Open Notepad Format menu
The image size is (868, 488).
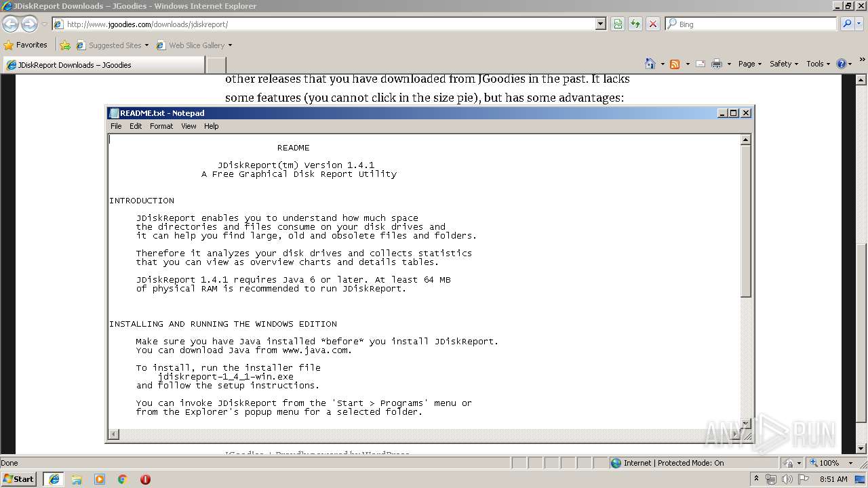(x=161, y=126)
